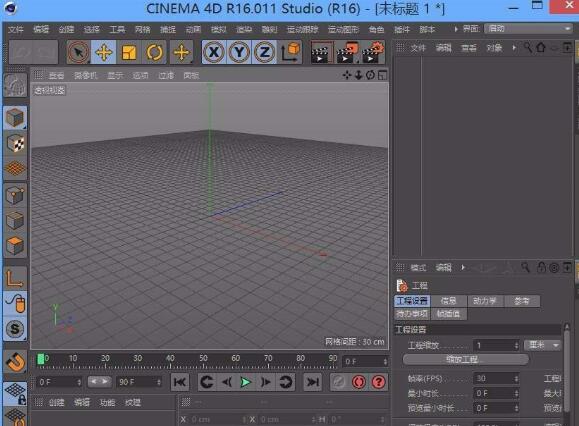Click the 缩放工程... button
Screen dimensions: 579x426
[x=466, y=359]
